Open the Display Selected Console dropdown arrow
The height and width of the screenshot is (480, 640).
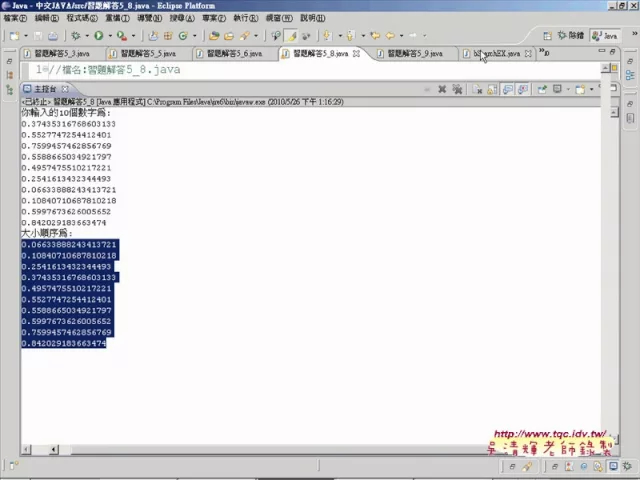pos(568,89)
